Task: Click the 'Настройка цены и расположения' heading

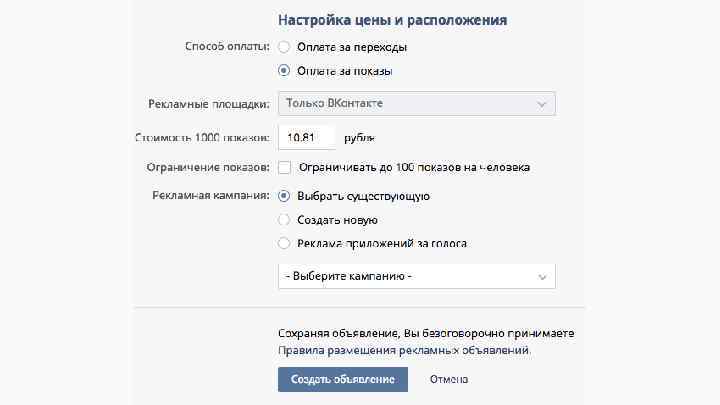Action: (x=392, y=20)
